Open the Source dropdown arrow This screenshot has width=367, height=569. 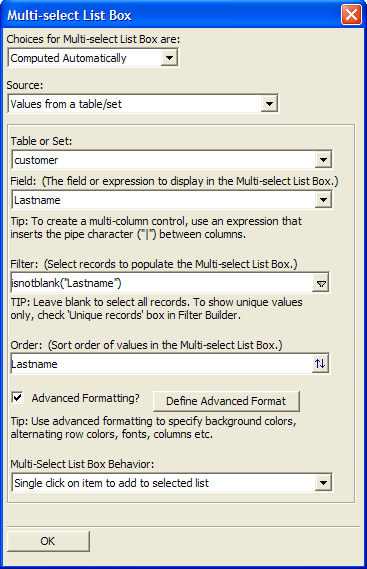point(269,104)
